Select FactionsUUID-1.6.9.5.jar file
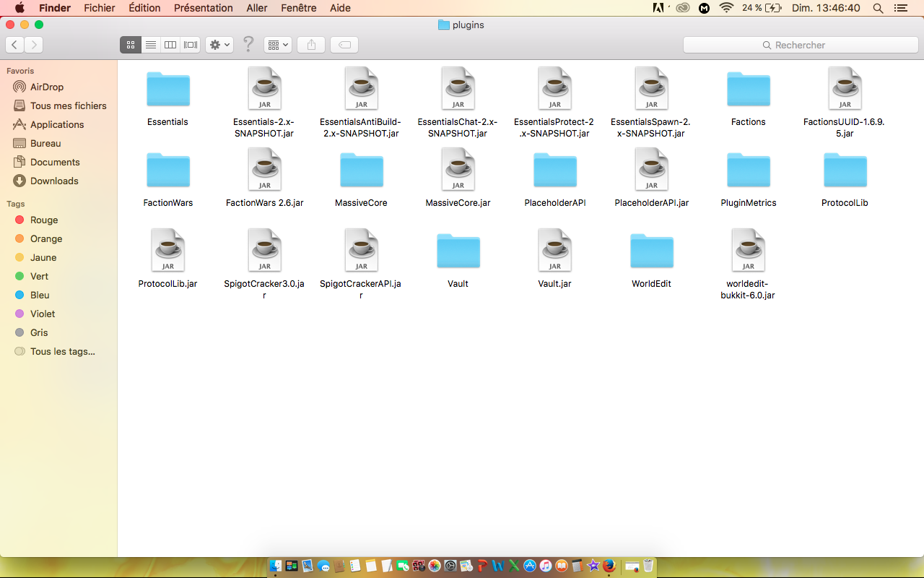Image resolution: width=924 pixels, height=578 pixels. 845,89
